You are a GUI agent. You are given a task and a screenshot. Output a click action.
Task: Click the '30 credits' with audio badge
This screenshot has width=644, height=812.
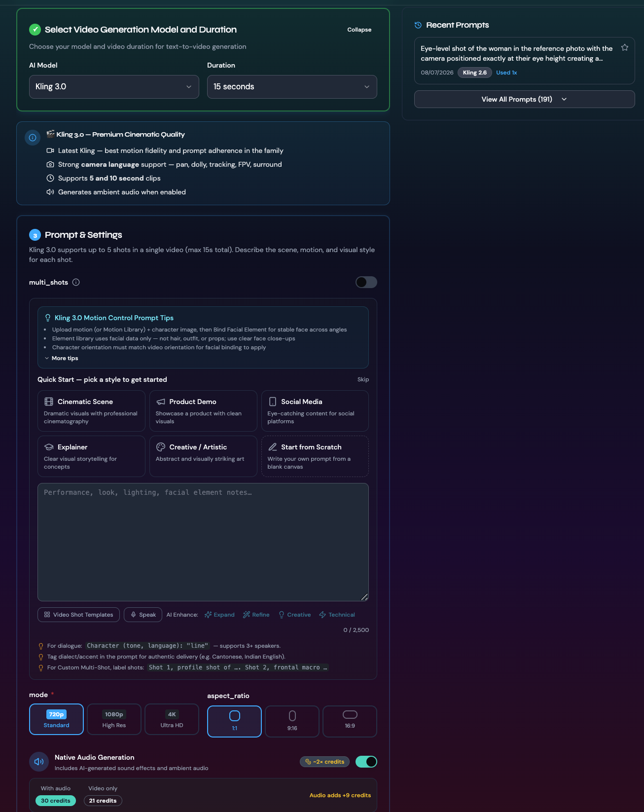pos(56,801)
